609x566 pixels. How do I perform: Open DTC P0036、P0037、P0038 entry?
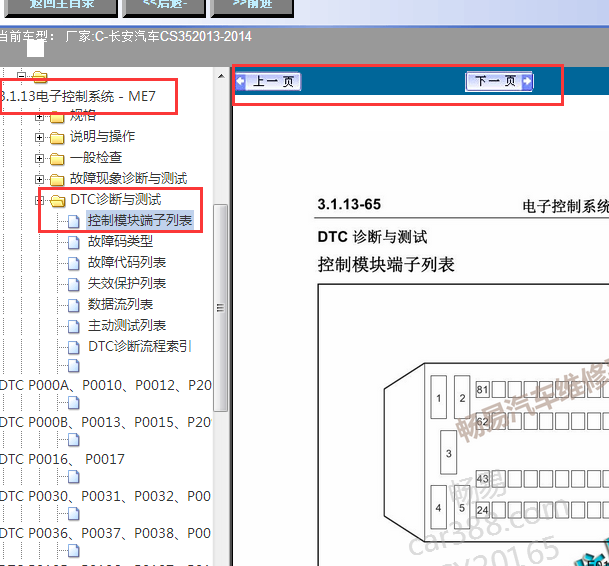click(106, 533)
